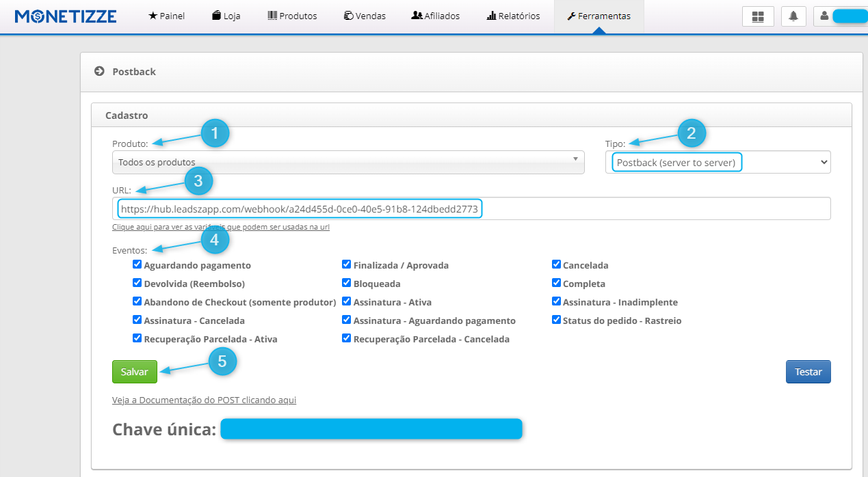Open notifications bell icon
Screen dimensions: 868x477
tap(793, 16)
